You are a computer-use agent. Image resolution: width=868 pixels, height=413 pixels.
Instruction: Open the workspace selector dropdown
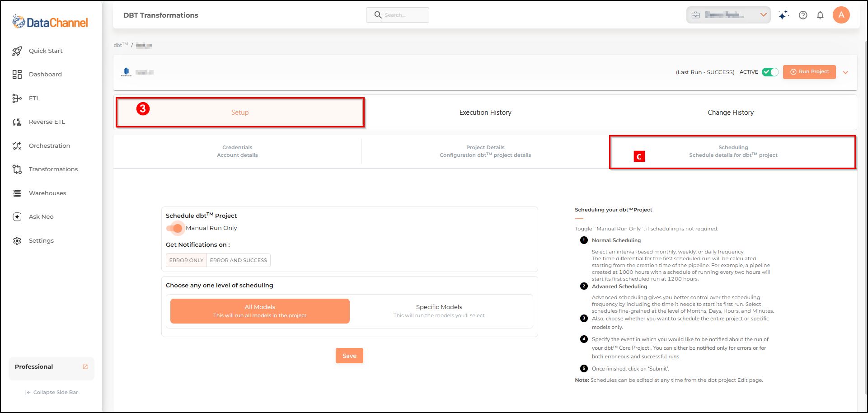tap(728, 15)
